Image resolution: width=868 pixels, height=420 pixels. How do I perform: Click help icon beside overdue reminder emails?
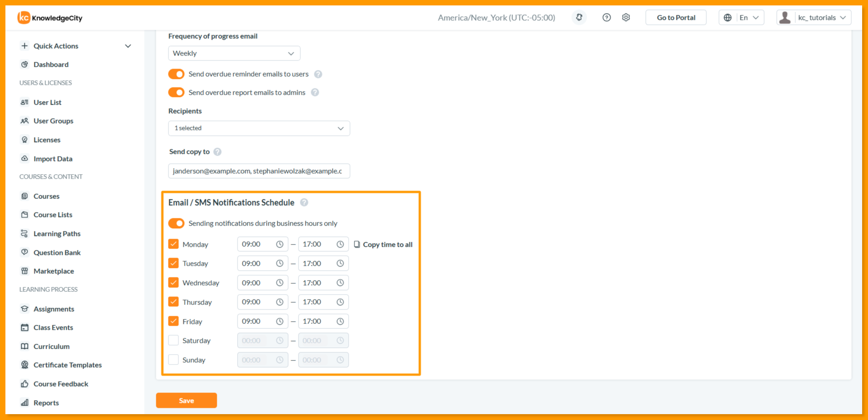coord(318,74)
